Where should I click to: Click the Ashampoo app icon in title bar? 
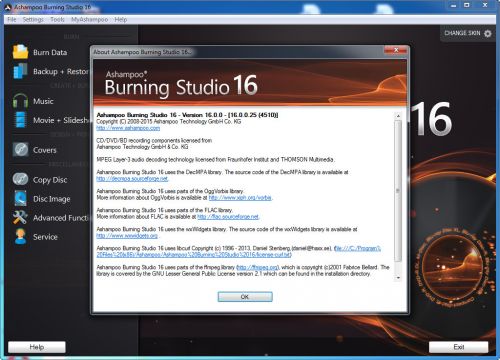[8, 7]
